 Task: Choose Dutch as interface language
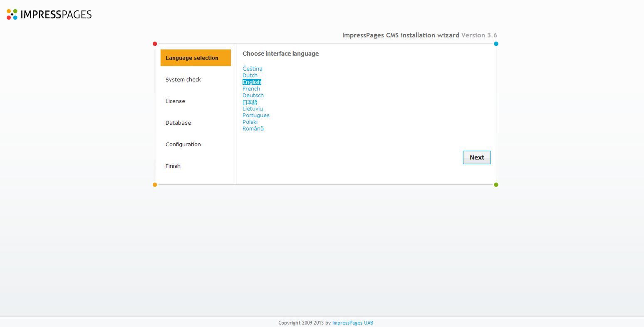click(x=250, y=75)
